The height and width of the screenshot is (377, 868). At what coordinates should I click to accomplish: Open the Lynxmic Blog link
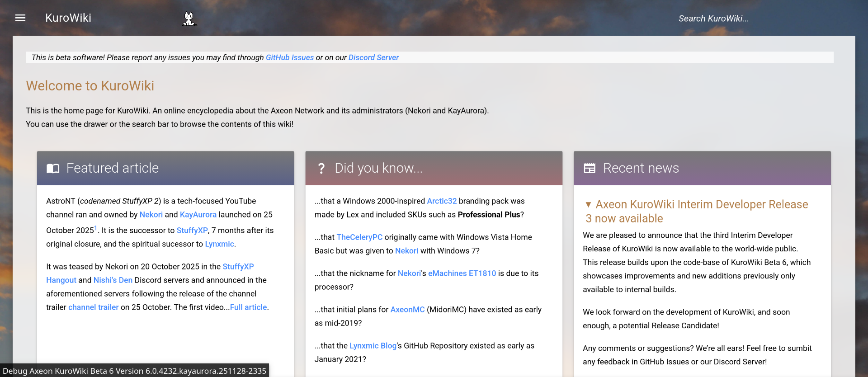pyautogui.click(x=373, y=346)
